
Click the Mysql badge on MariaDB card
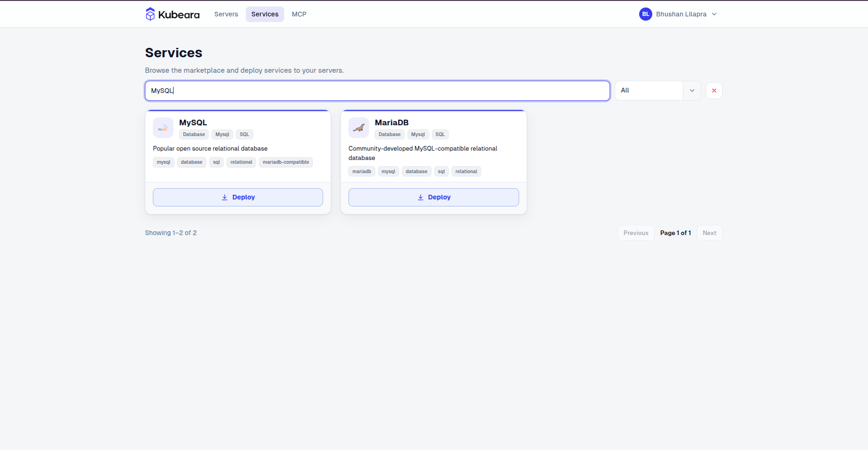[x=418, y=134]
